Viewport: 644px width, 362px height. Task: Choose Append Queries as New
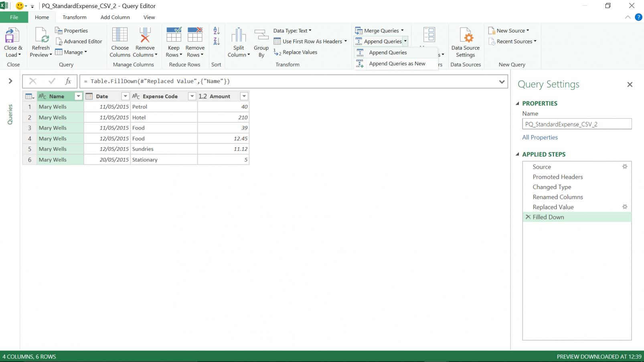396,64
